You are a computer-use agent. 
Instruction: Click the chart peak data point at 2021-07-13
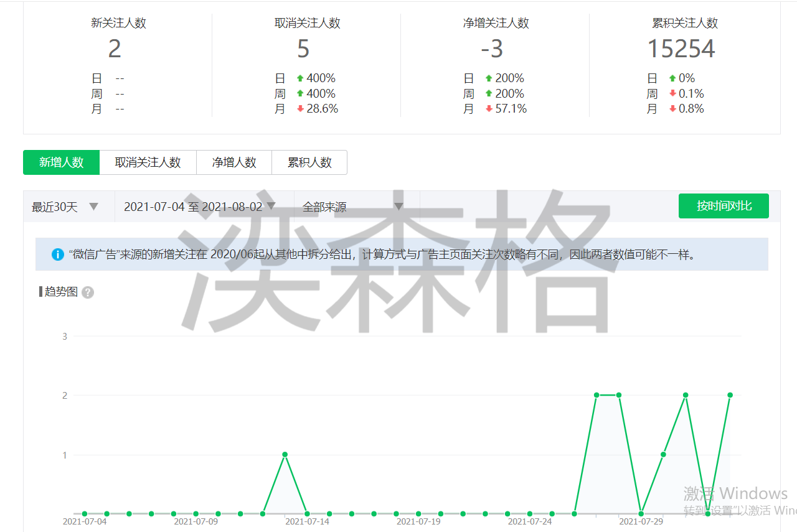[x=285, y=455]
